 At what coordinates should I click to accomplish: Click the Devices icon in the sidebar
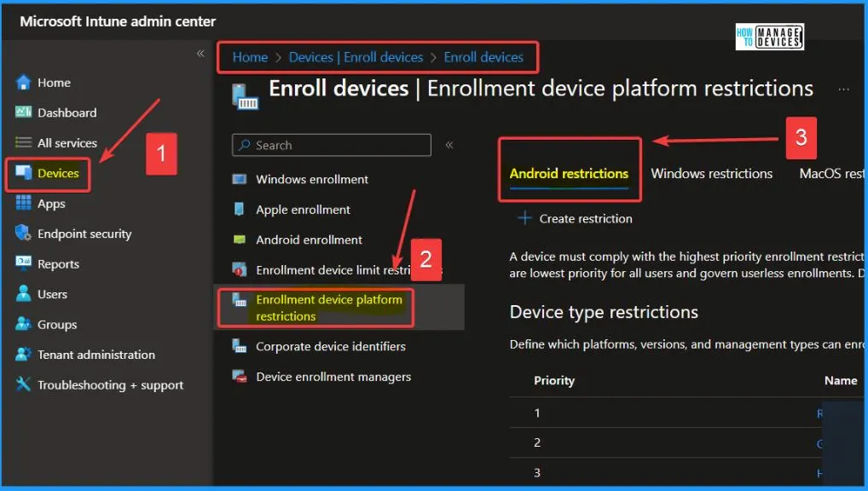[x=23, y=173]
